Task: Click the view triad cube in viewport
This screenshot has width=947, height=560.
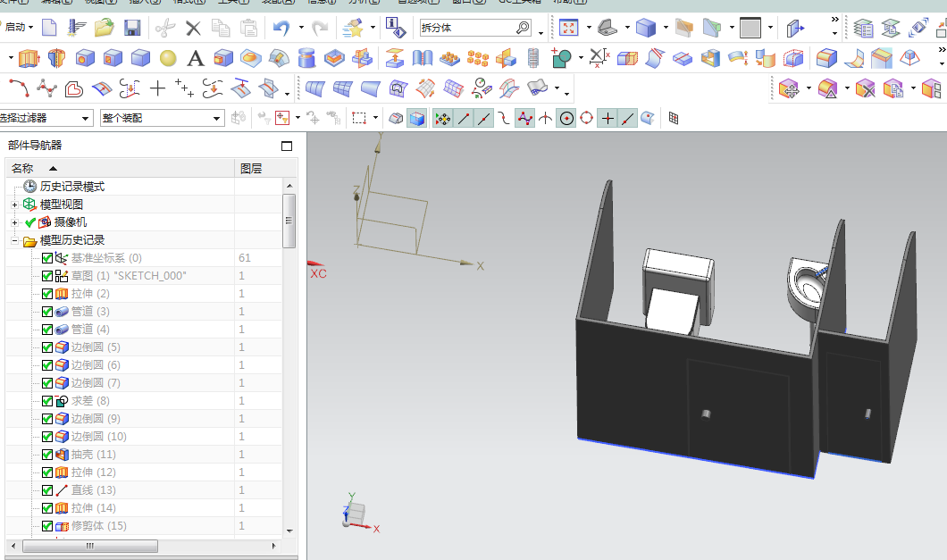Action: pos(356,514)
